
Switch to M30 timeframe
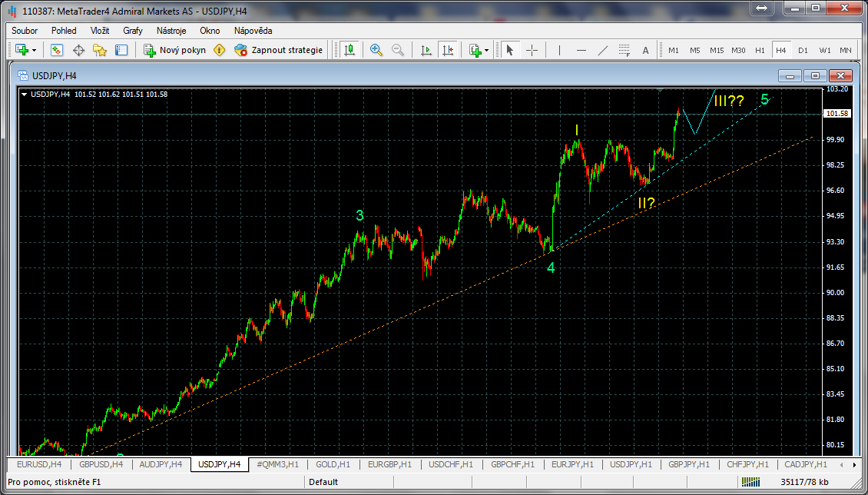point(738,51)
